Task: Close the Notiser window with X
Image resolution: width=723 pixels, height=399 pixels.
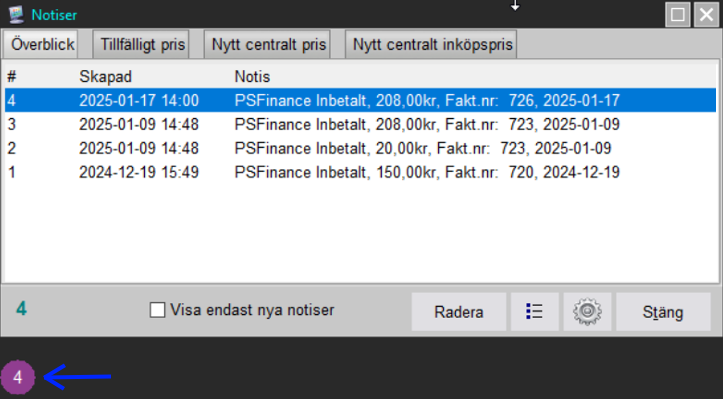Action: 706,15
